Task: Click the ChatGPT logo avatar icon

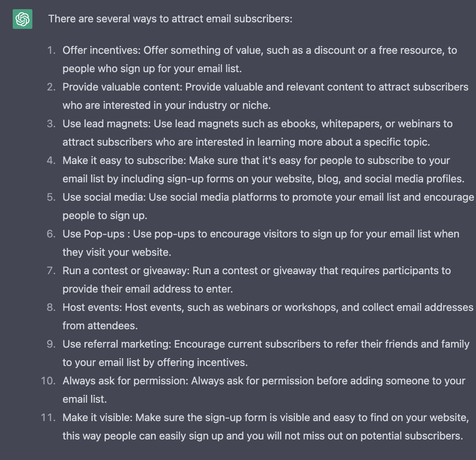Action: (22, 19)
